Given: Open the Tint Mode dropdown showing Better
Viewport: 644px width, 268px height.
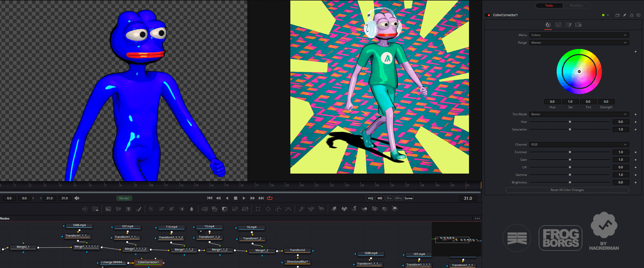Looking at the screenshot, I should tap(579, 114).
